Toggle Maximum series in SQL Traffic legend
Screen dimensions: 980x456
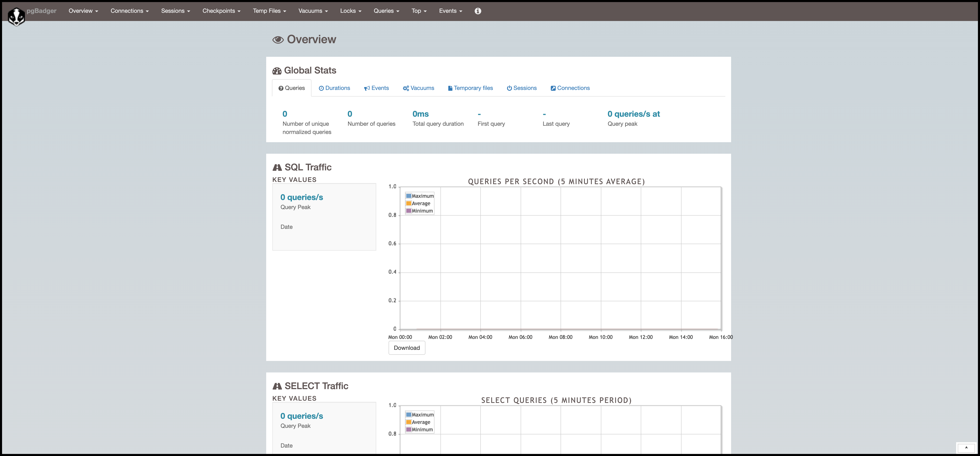(x=422, y=196)
